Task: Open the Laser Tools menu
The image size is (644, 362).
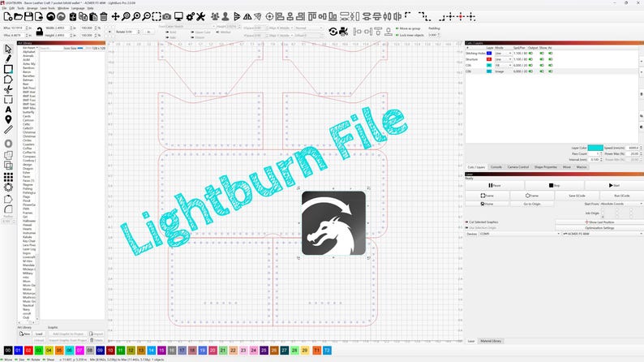Action: pos(47,8)
